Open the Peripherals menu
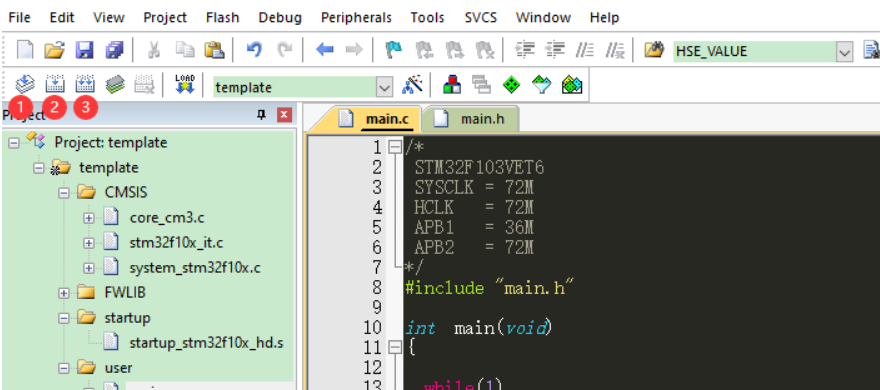 tap(356, 17)
